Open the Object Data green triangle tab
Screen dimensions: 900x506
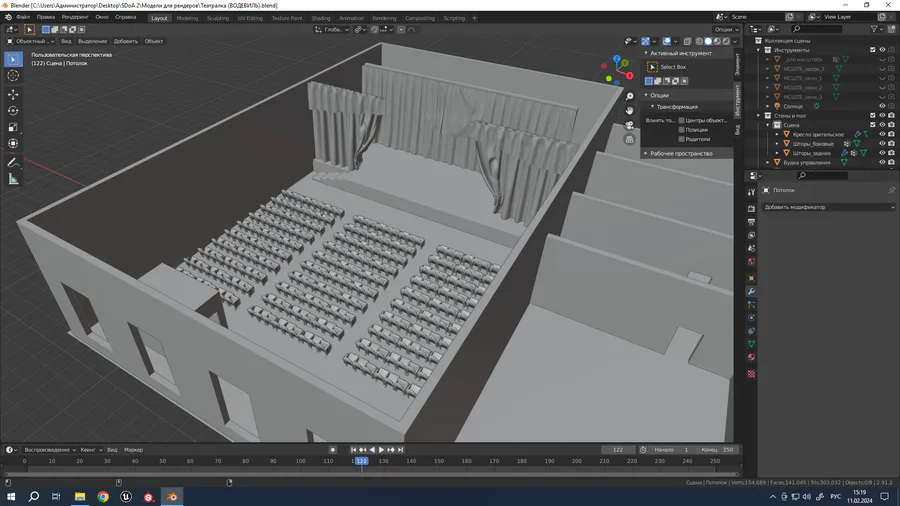[x=751, y=344]
